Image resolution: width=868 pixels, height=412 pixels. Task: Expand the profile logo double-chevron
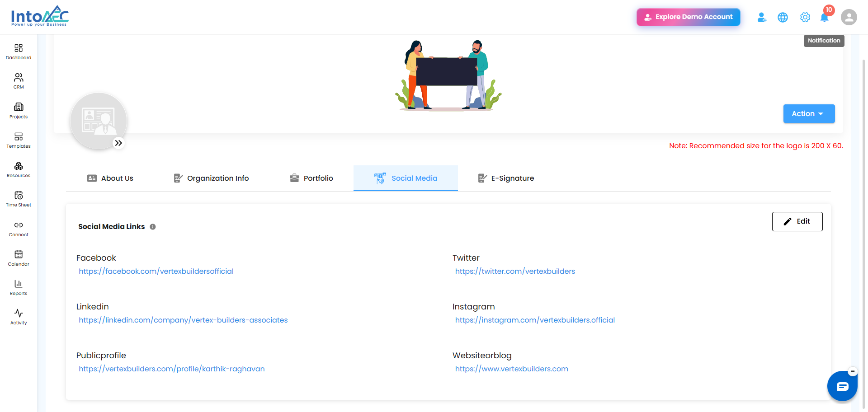pos(118,143)
